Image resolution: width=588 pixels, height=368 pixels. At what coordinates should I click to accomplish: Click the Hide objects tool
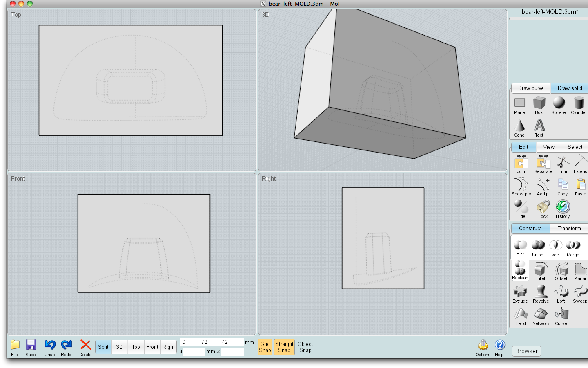pos(521,209)
